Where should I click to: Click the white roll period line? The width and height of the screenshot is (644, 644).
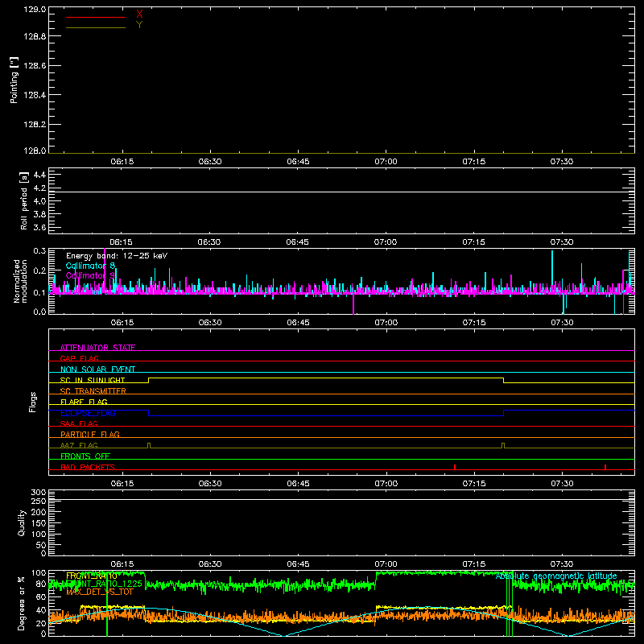341,192
